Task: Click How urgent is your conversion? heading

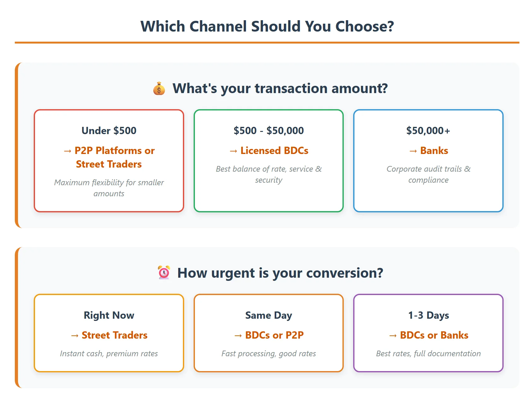Action: pos(280,273)
